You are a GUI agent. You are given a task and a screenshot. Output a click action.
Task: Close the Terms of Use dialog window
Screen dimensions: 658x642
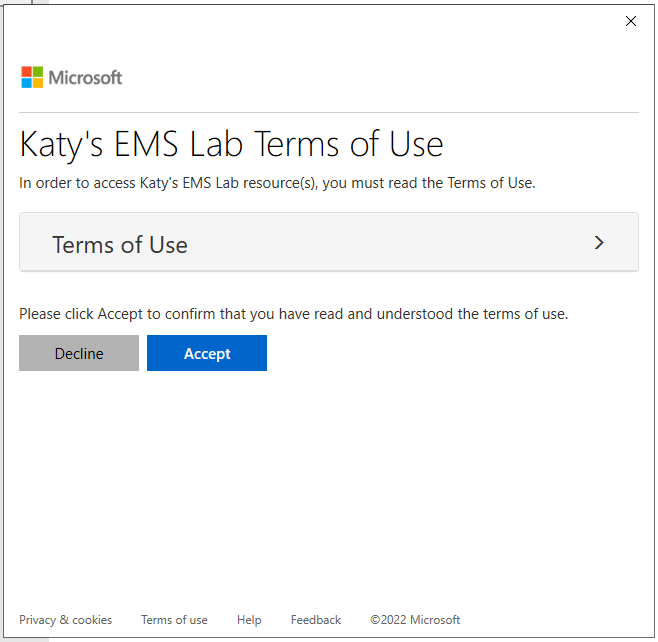point(631,21)
